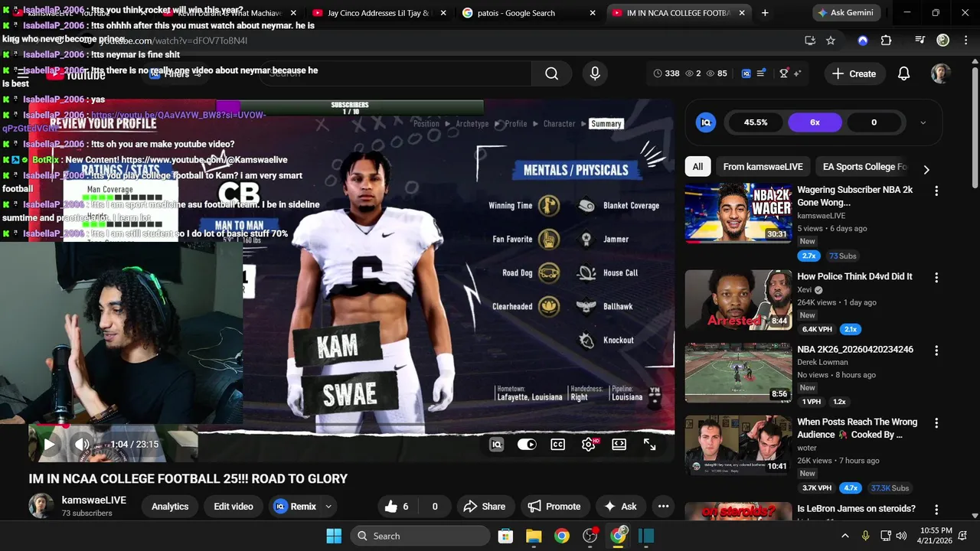Open options menu for Wagering Subscriber NBA 2k video
Screen dimensions: 980x551
click(936, 191)
